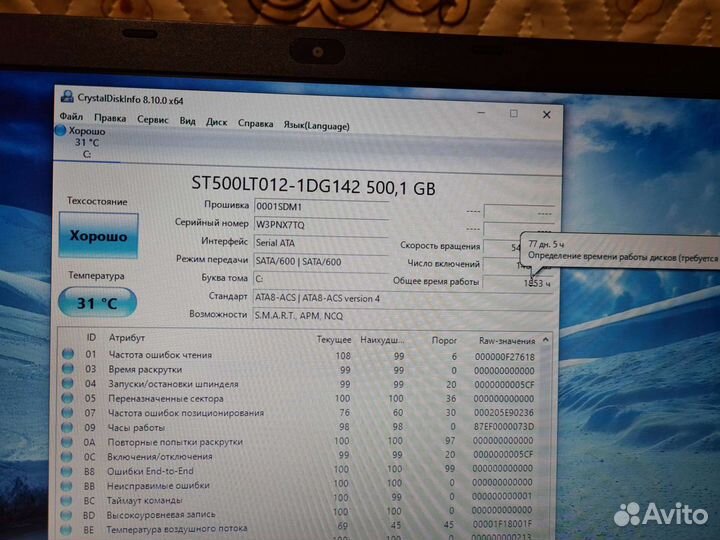720x540 pixels.
Task: Open the Сервис menu
Action: coord(152,120)
